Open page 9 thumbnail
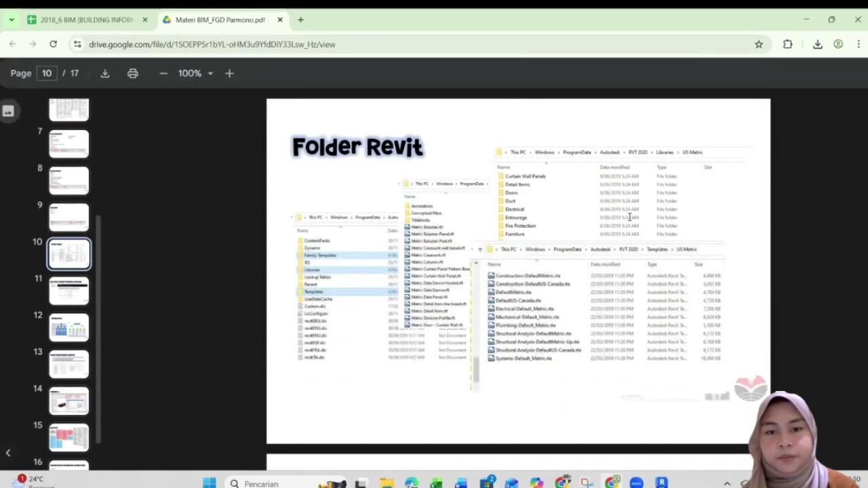Screen dimensions: 868x488 (x=68, y=217)
